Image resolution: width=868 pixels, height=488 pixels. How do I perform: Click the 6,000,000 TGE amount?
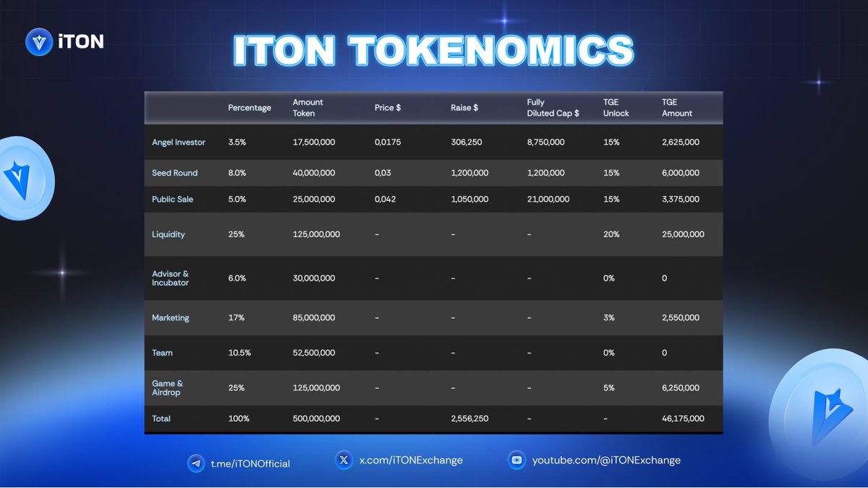tap(681, 173)
